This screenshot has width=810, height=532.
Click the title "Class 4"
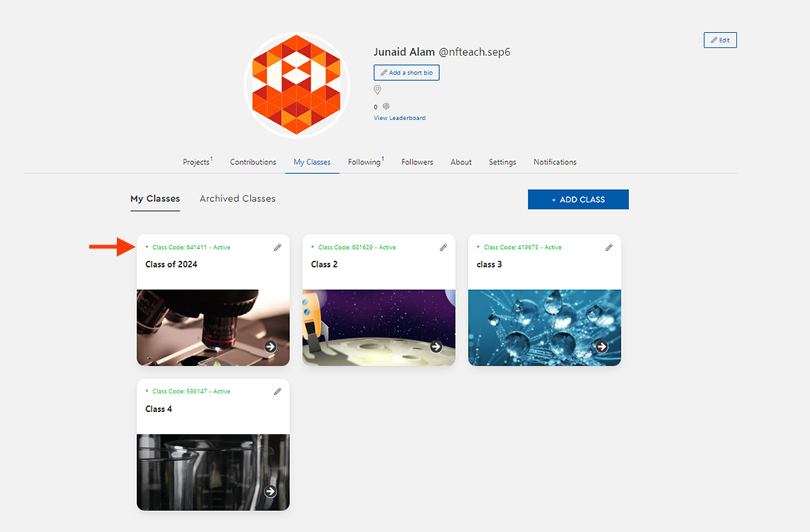(x=159, y=409)
